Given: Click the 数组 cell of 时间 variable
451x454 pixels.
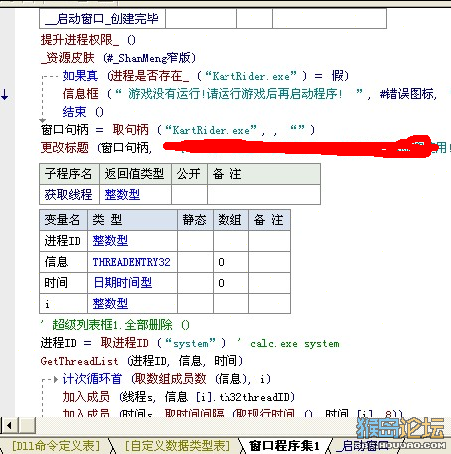Looking at the screenshot, I should (231, 283).
